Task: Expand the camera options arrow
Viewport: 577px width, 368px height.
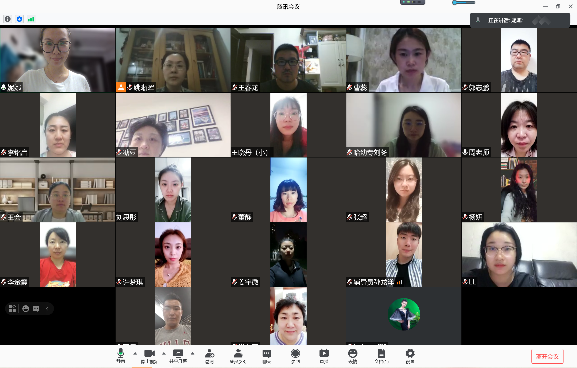Action: pyautogui.click(x=164, y=354)
